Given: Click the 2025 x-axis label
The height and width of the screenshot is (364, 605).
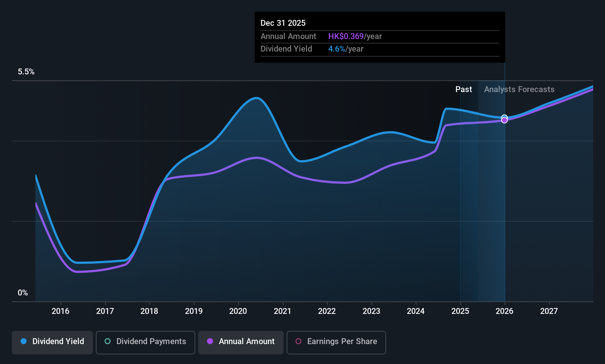Looking at the screenshot, I should (x=460, y=311).
